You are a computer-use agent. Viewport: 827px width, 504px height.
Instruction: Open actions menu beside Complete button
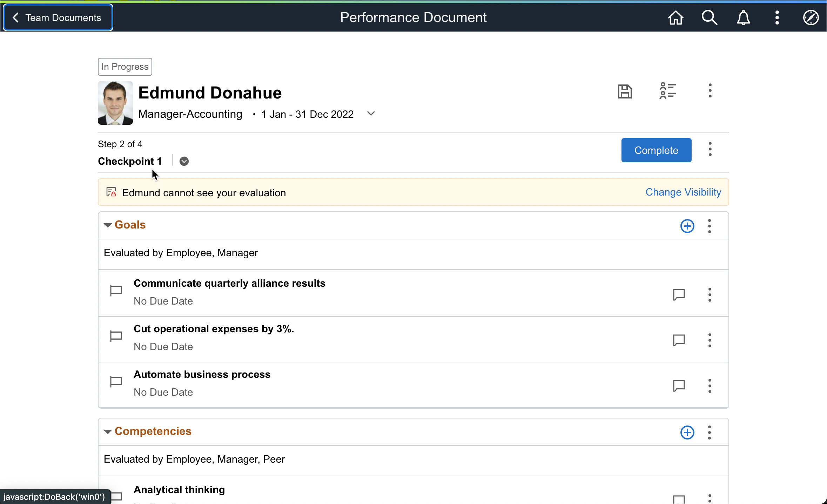(x=710, y=150)
